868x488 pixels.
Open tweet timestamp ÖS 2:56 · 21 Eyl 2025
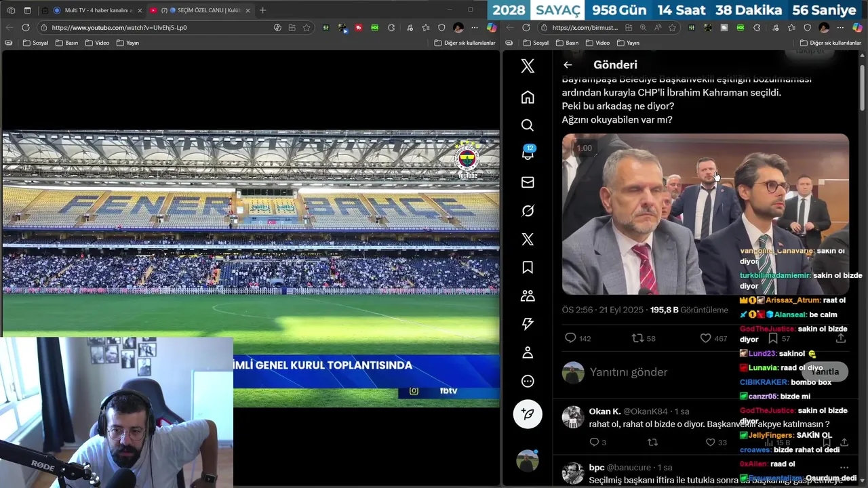[603, 310]
